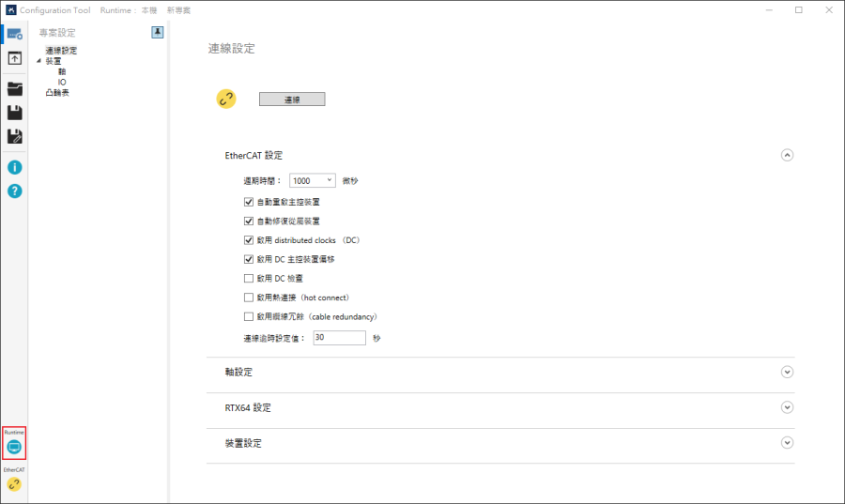This screenshot has width=845, height=504.
Task: Click the save-as floppy icon with pencil
Action: pos(14,137)
